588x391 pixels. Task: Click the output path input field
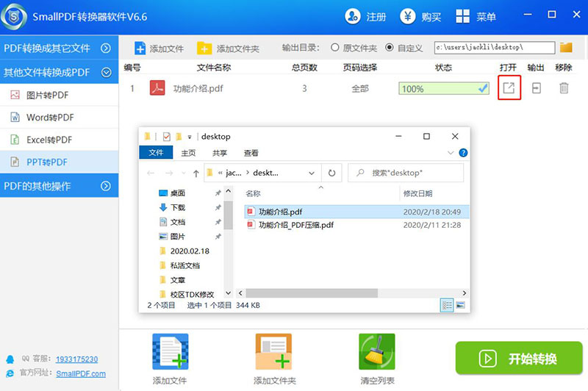tap(495, 47)
